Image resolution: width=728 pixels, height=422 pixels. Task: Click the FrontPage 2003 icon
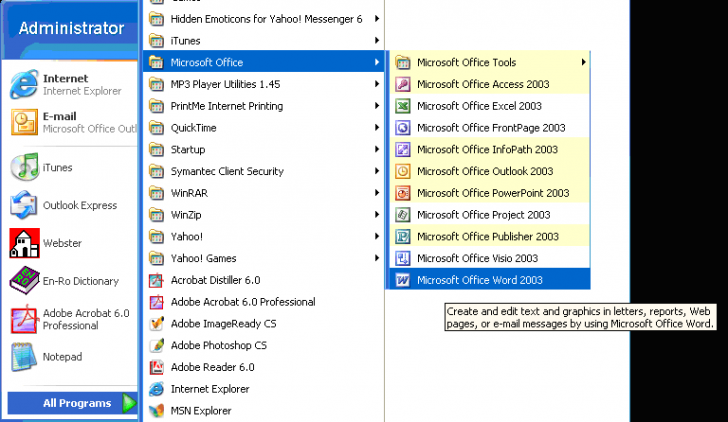point(403,128)
